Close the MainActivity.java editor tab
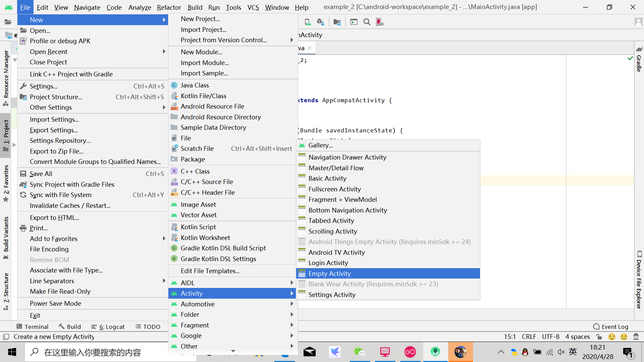 310,48
